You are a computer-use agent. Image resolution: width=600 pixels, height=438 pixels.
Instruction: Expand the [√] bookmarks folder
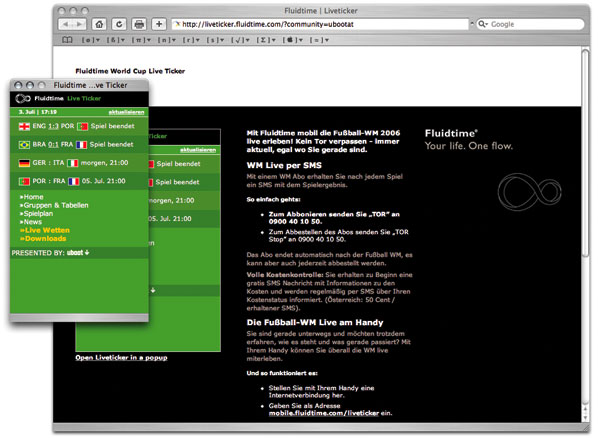tap(240, 40)
